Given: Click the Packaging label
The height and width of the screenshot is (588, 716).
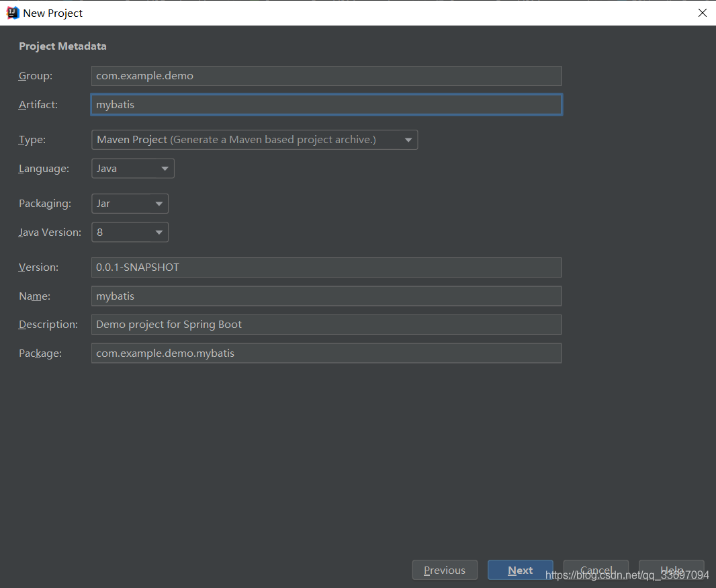Looking at the screenshot, I should point(45,204).
